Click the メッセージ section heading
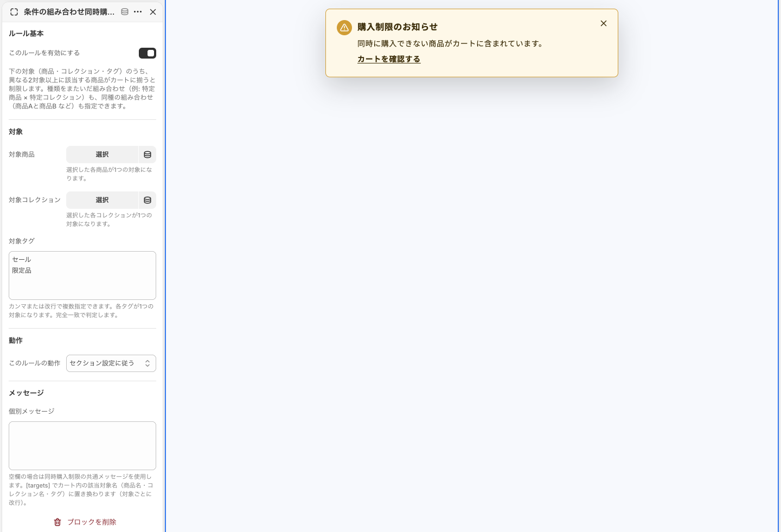This screenshot has width=781, height=532. coord(26,393)
